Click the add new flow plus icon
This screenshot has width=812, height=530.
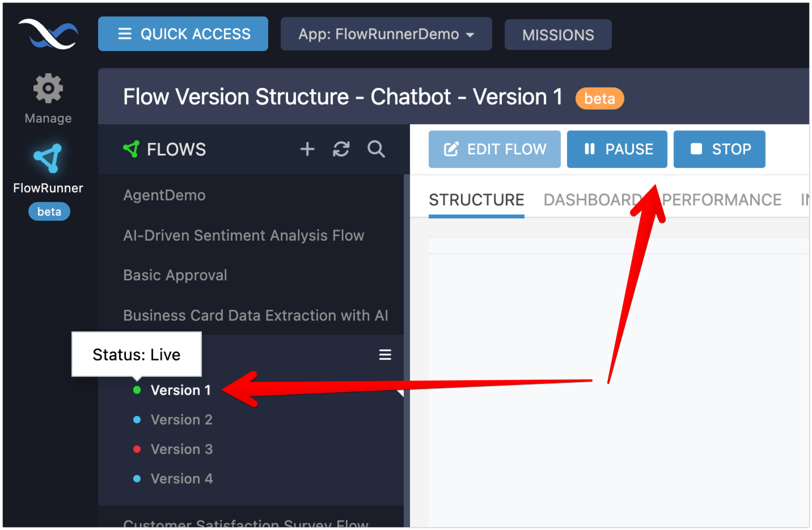coord(307,149)
